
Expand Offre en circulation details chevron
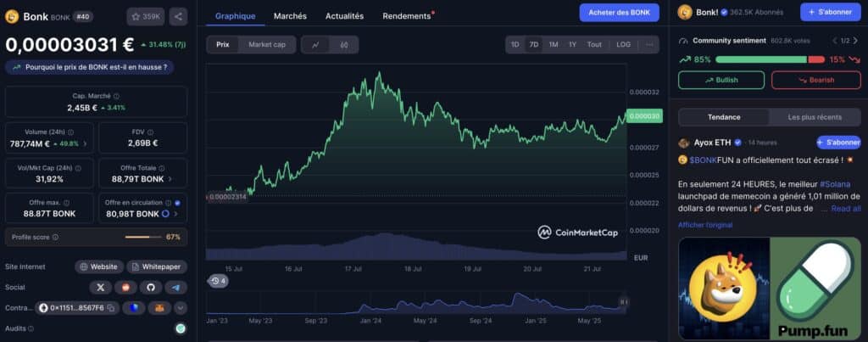176,214
